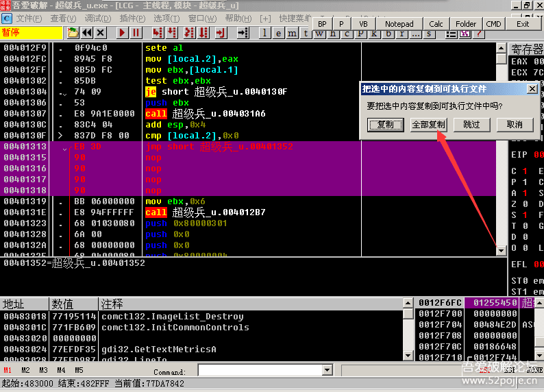
Task: Close the copy-to-executable dialog
Action: [x=532, y=89]
